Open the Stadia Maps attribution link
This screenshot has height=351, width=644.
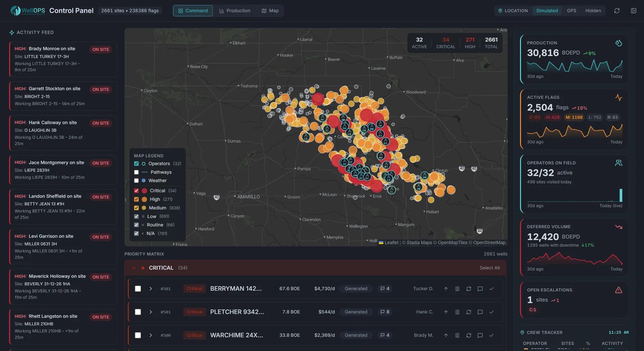tap(419, 243)
